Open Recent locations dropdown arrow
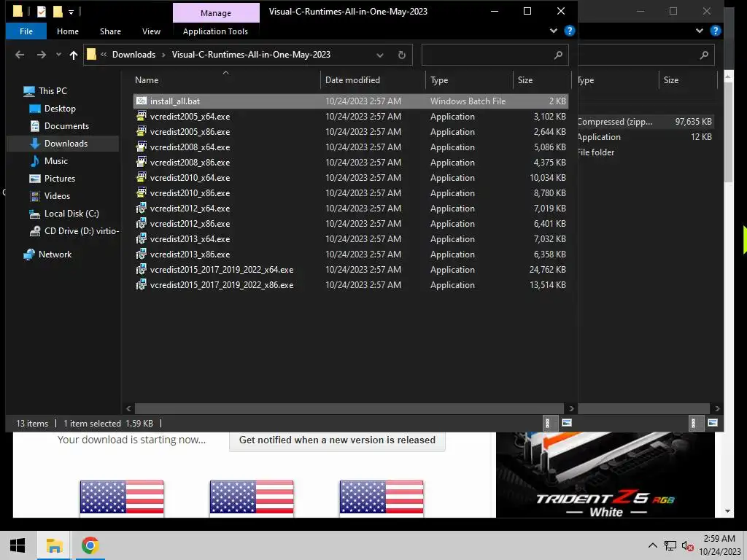 [58, 55]
